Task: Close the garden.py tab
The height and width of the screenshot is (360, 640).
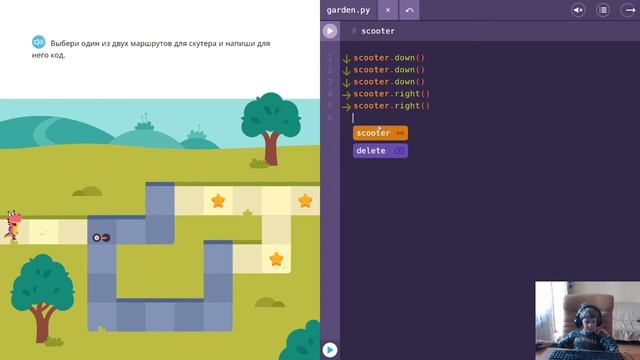Action: (388, 10)
